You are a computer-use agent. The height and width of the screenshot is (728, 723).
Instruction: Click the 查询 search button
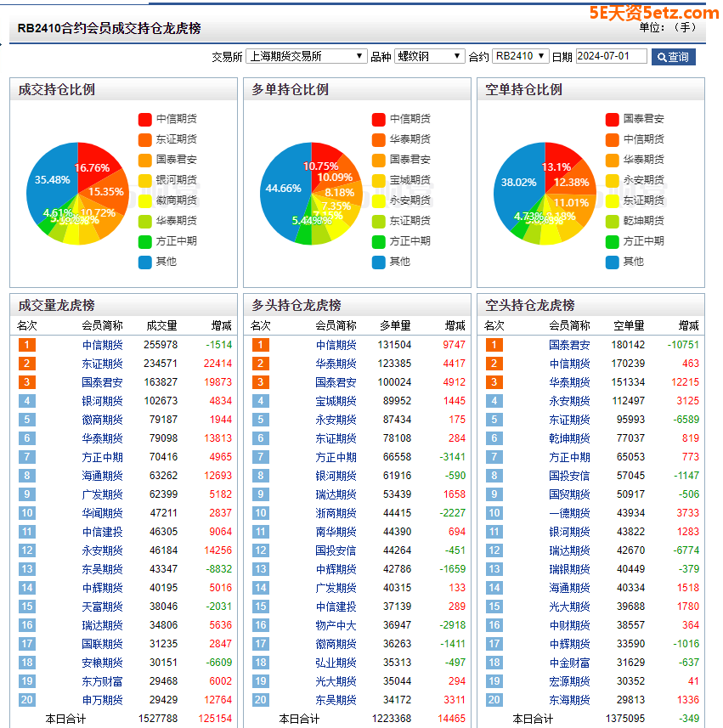tap(674, 57)
